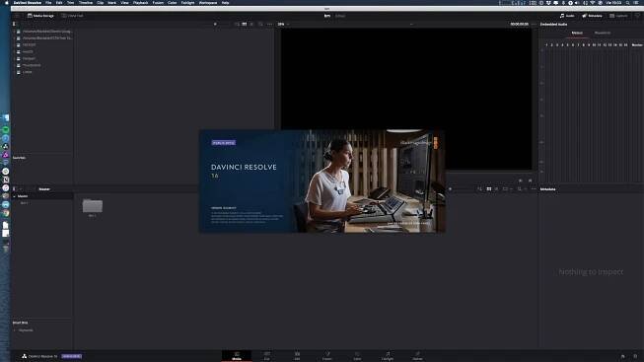Open project settings gear icon

635,356
